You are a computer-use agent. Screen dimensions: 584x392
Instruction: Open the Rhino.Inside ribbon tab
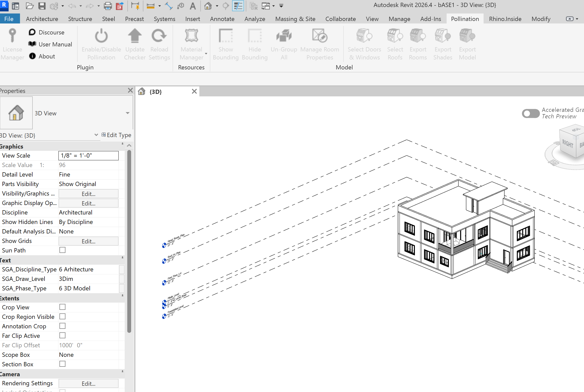(505, 19)
